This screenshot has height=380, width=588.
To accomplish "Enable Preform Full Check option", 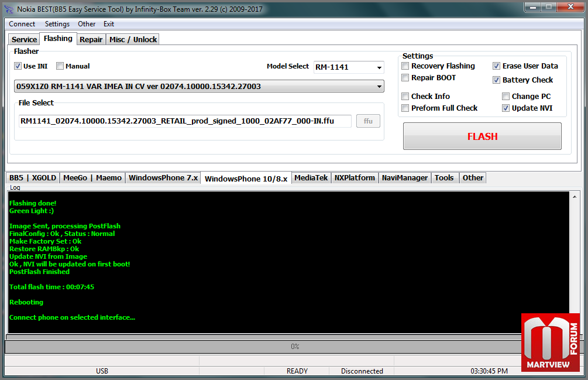I will [405, 108].
